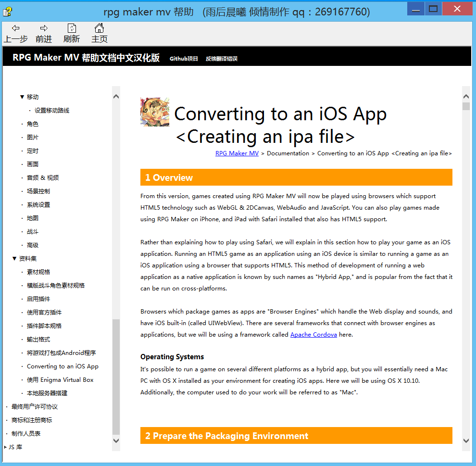Click 2 Prepare the Packaging Environment header
The image size is (476, 466).
pos(296,436)
